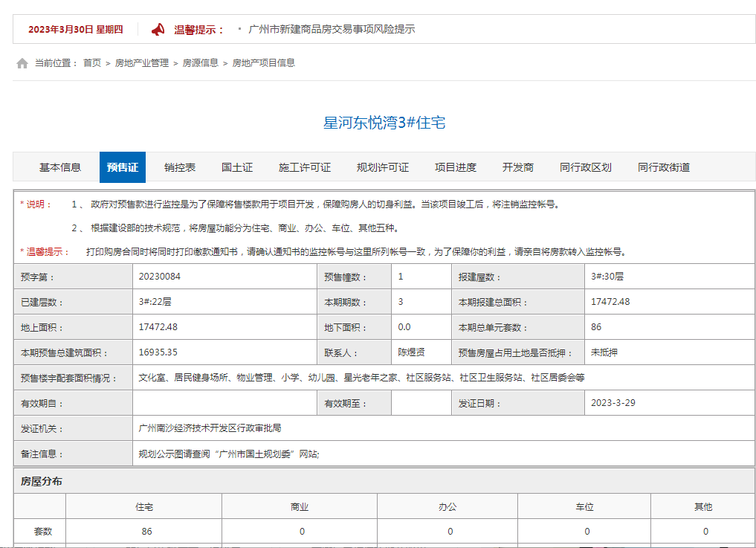The height and width of the screenshot is (548, 756).
Task: Select the 预售证 tab
Action: tap(122, 167)
